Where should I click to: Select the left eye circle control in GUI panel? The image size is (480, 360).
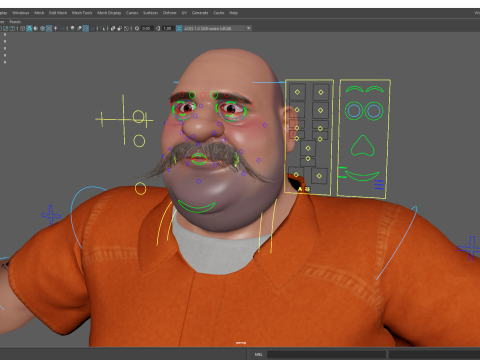click(354, 111)
